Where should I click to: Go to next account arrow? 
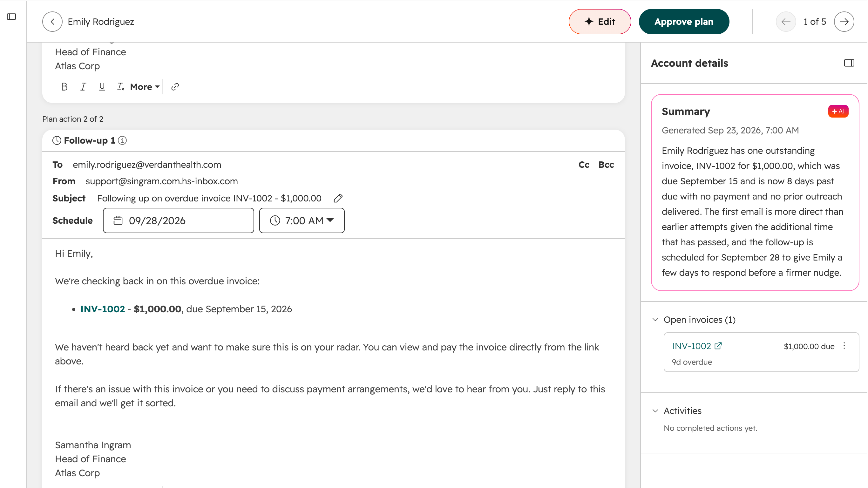coord(844,22)
